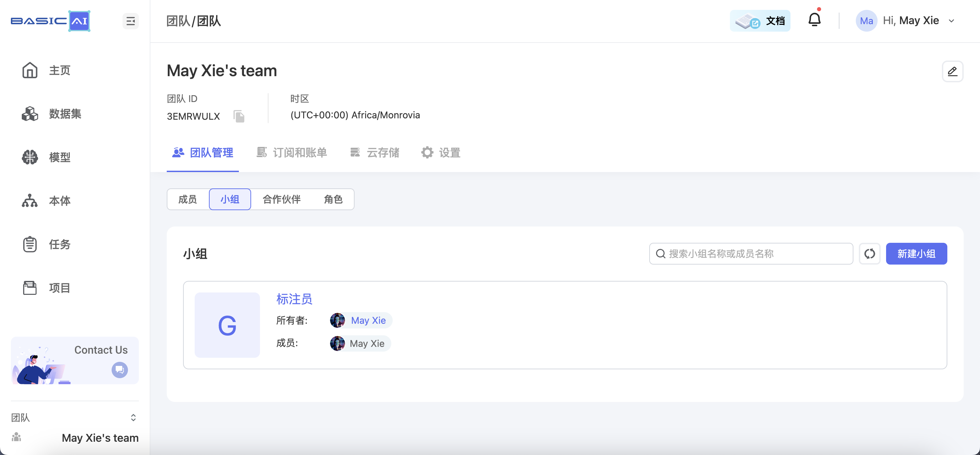This screenshot has width=980, height=455.
Task: Open the Home (主页) house icon
Action: [x=30, y=70]
